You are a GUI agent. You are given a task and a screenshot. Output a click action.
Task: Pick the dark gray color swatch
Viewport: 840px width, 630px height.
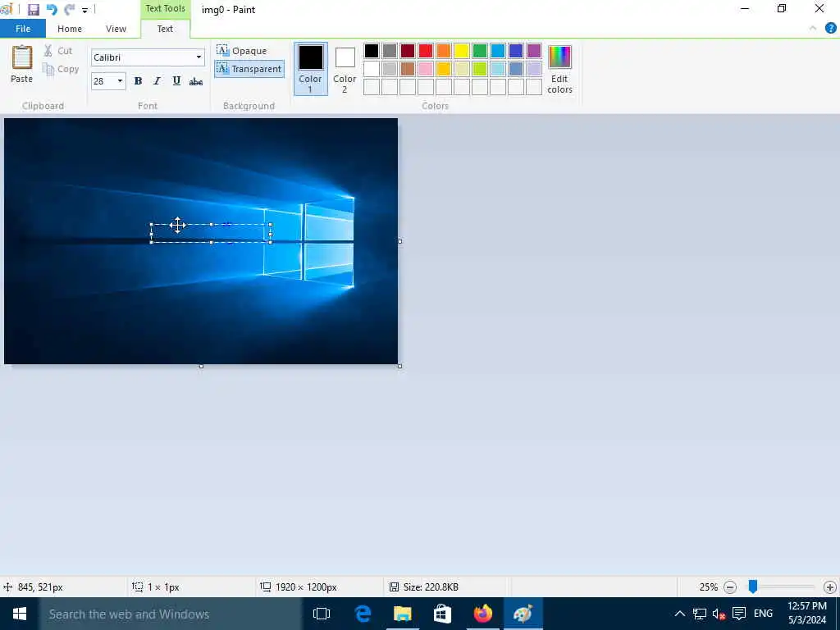click(x=390, y=51)
